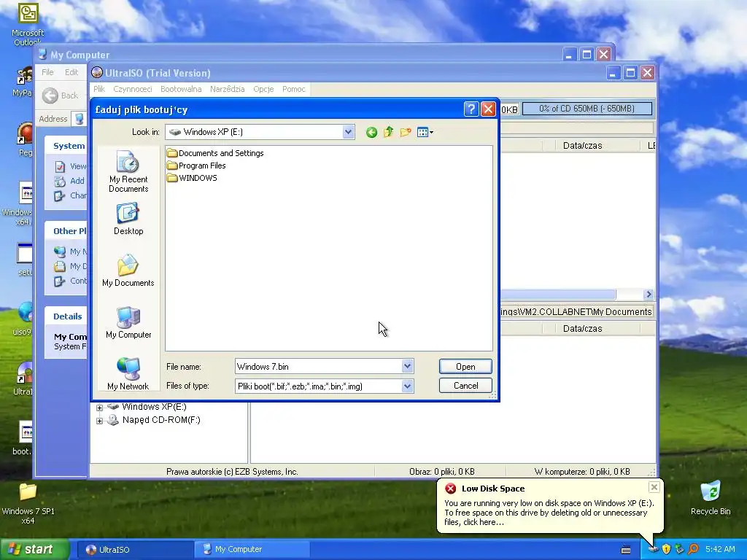
Task: Select My Network in places bar
Action: pos(128,374)
